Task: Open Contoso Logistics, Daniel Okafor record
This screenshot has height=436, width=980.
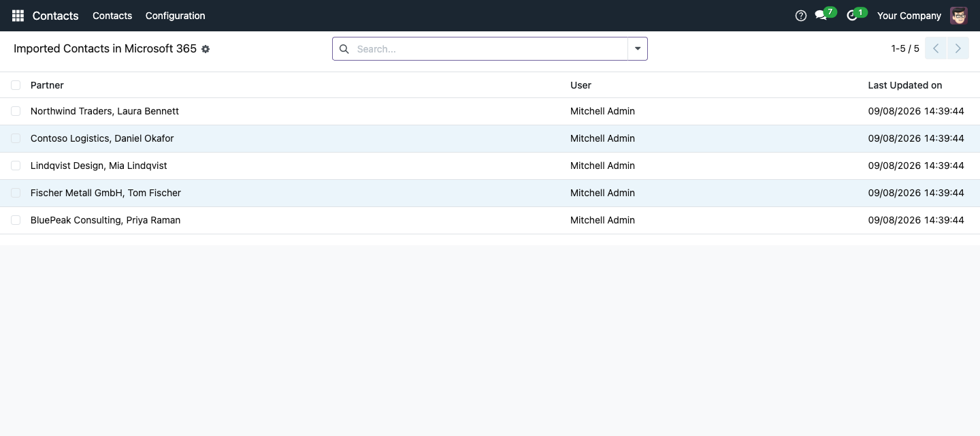Action: pos(102,138)
